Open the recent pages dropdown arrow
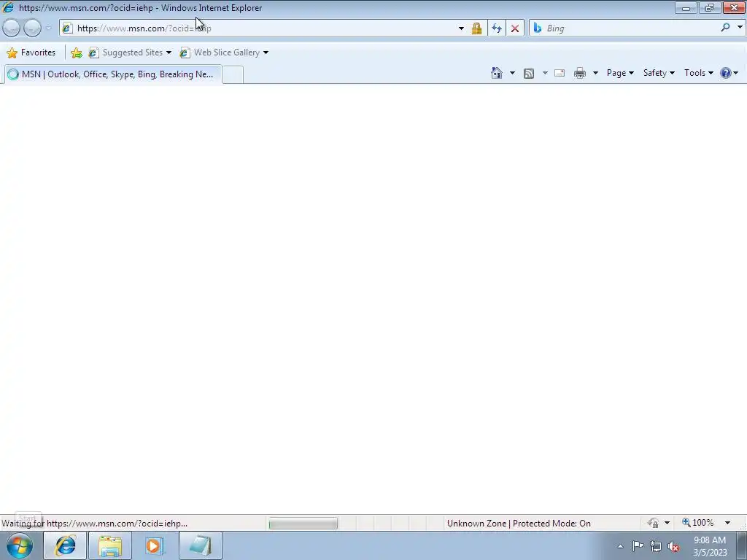 point(48,28)
